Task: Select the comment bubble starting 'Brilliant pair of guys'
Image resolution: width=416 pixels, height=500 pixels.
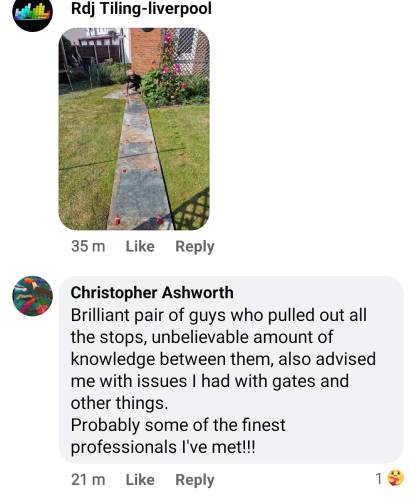Action: coord(231,370)
